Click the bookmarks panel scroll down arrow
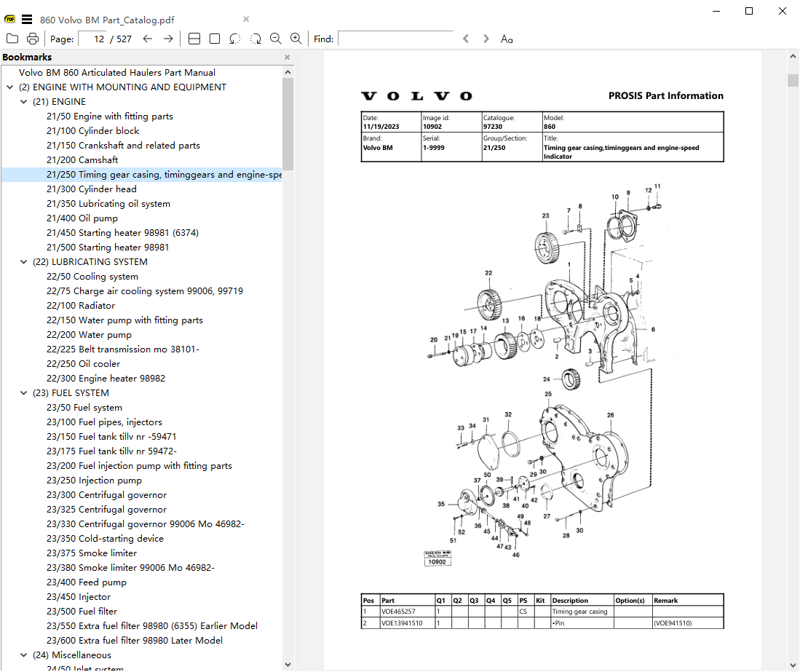The width and height of the screenshot is (800, 672). pyautogui.click(x=288, y=664)
